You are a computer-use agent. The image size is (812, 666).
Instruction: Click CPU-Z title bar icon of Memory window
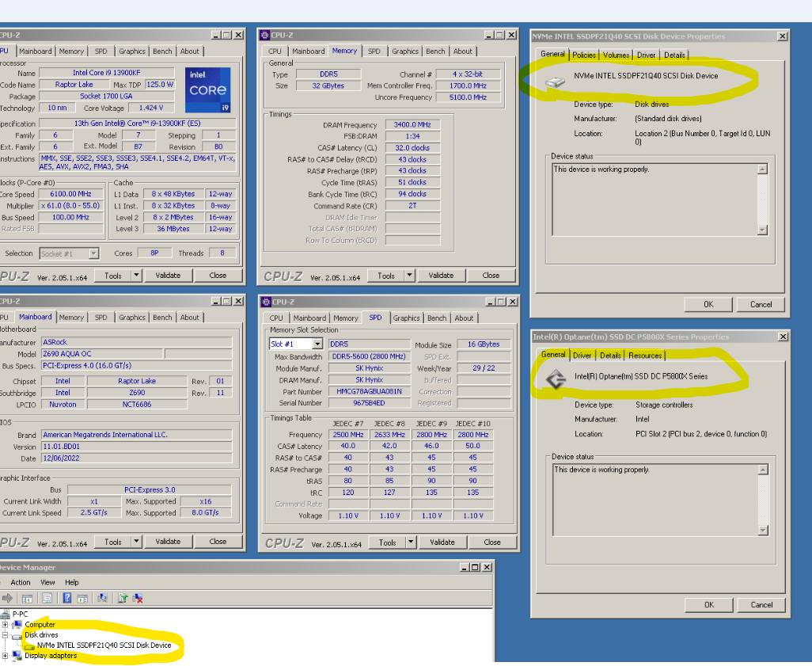[x=265, y=36]
